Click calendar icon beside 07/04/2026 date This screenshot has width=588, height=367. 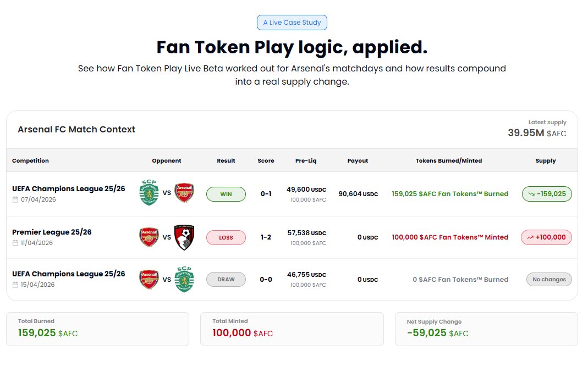pyautogui.click(x=15, y=199)
